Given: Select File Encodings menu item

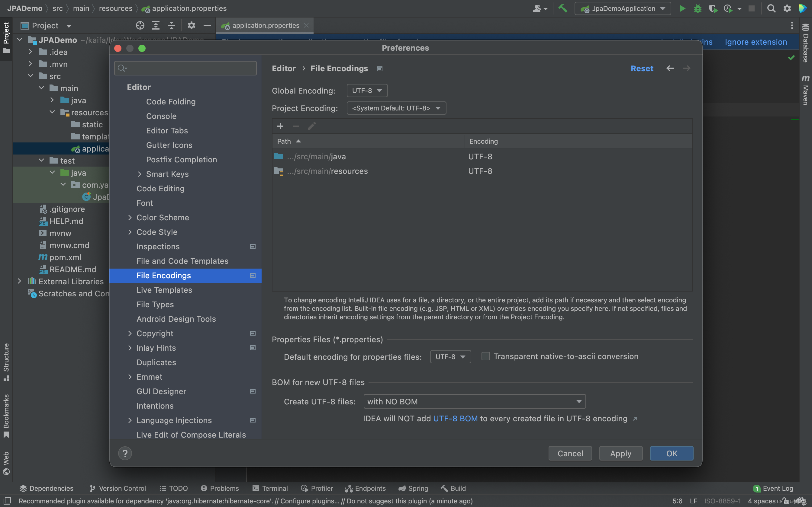Looking at the screenshot, I should coord(164,275).
